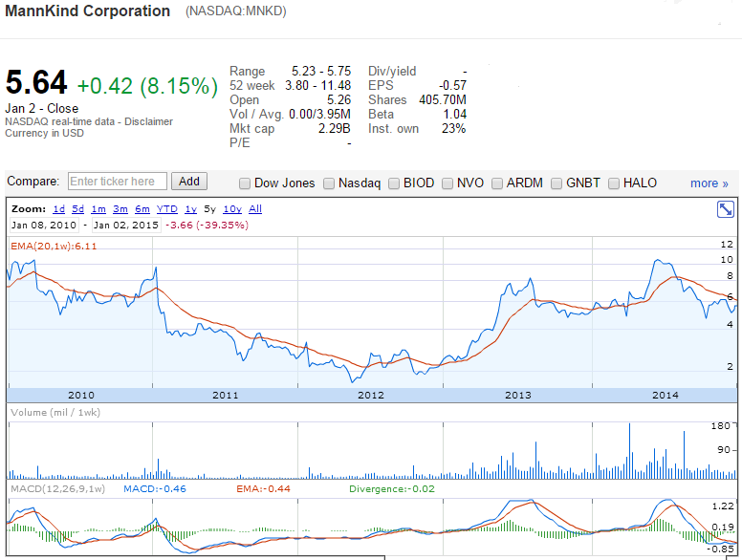Select the 6m zoom range

(x=142, y=209)
